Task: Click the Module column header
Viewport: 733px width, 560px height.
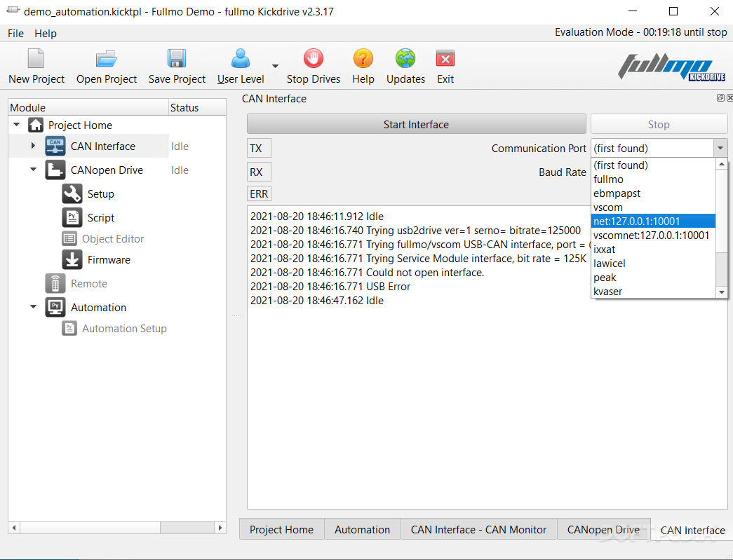Action: [x=88, y=107]
